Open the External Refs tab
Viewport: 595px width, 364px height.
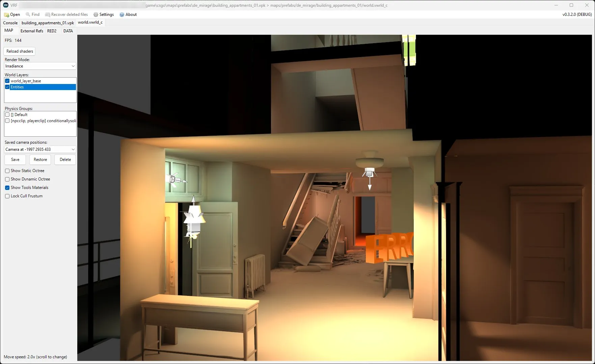pyautogui.click(x=32, y=31)
